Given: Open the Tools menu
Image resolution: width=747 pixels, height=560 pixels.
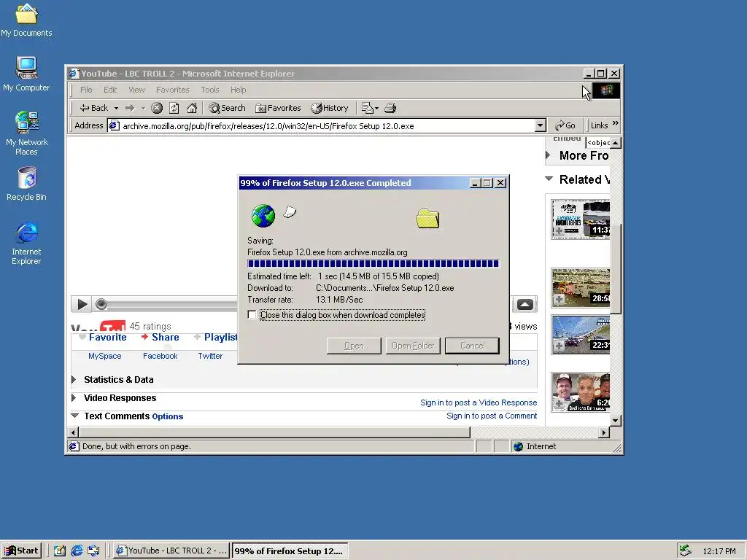Looking at the screenshot, I should click(x=209, y=90).
